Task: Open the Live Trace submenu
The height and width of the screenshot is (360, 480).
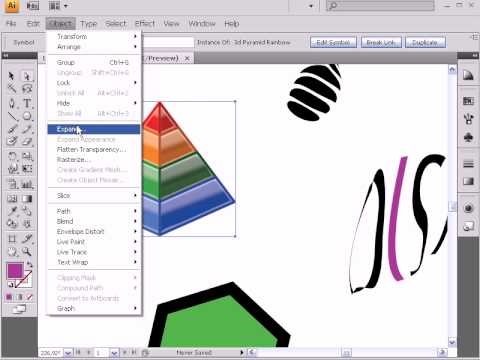Action: [x=94, y=252]
